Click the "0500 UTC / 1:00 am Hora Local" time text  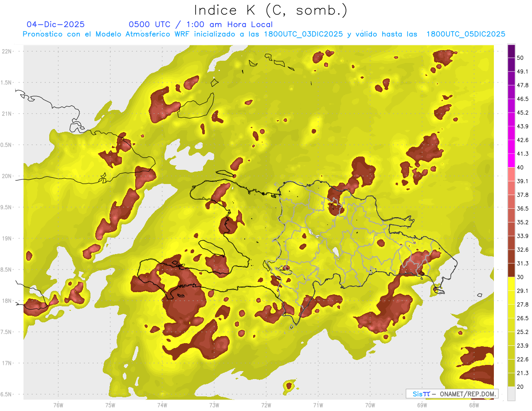tap(201, 24)
